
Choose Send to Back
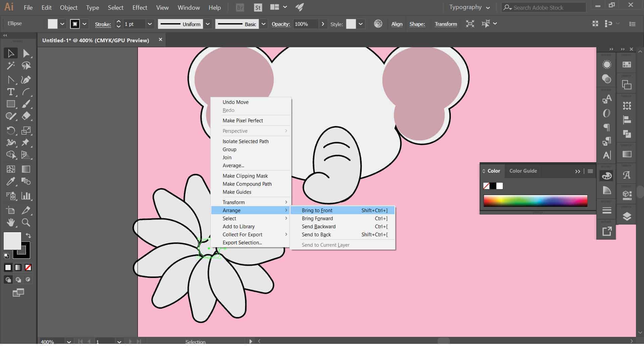click(x=342, y=235)
